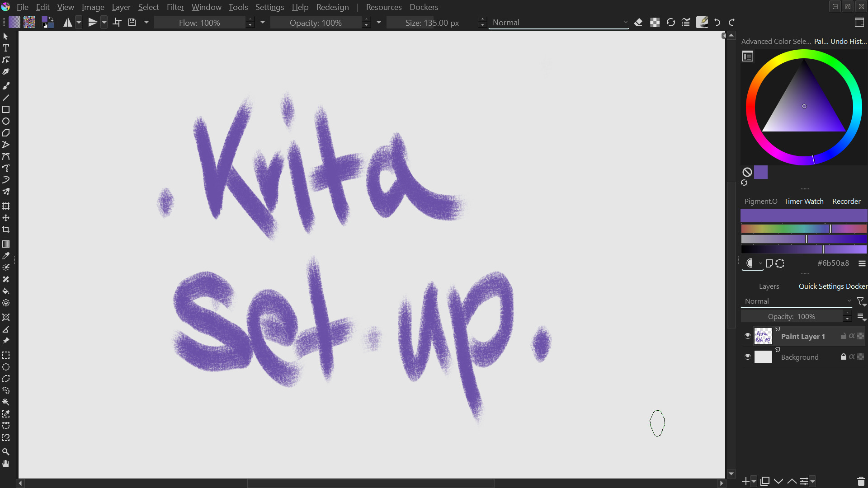This screenshot has height=488, width=868.
Task: Select the Gradient tool
Action: tap(6, 244)
